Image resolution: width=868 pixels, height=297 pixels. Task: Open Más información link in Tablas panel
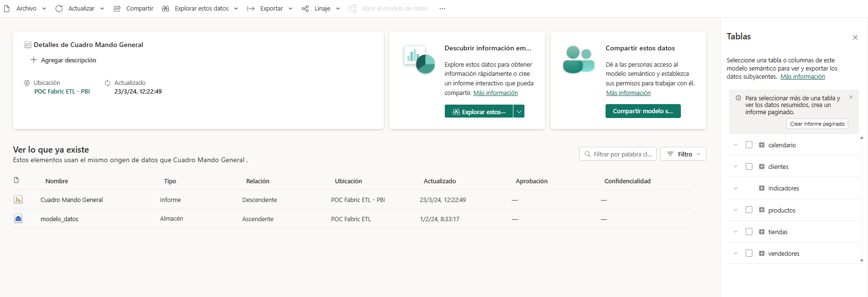803,77
